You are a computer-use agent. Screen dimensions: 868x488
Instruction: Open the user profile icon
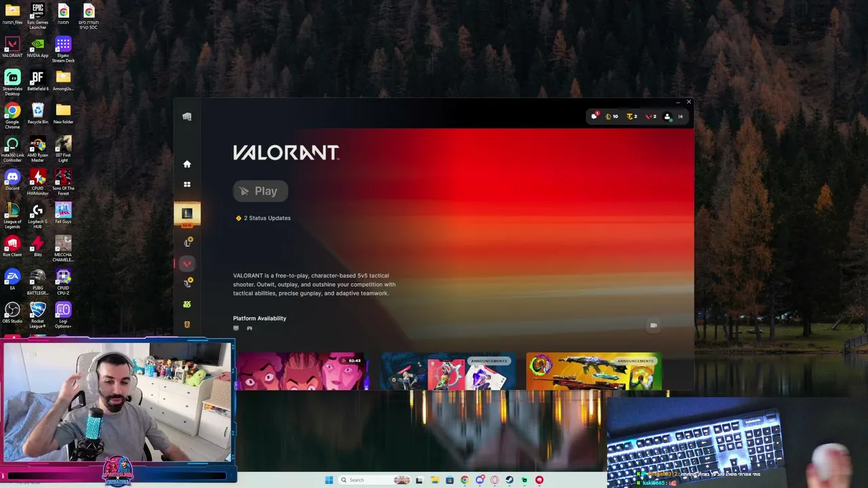(667, 117)
